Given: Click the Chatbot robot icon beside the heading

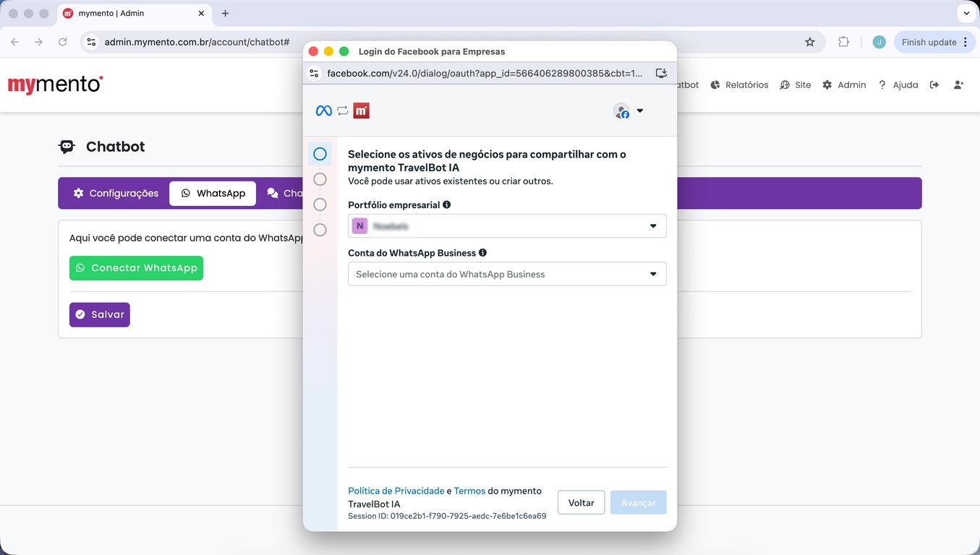Looking at the screenshot, I should tap(67, 147).
